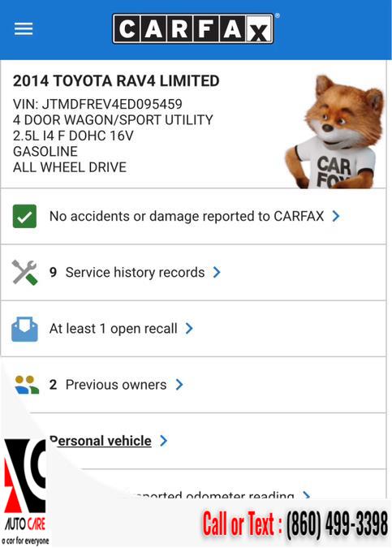
Task: Open No accidents or damage reported details
Action: tap(187, 216)
